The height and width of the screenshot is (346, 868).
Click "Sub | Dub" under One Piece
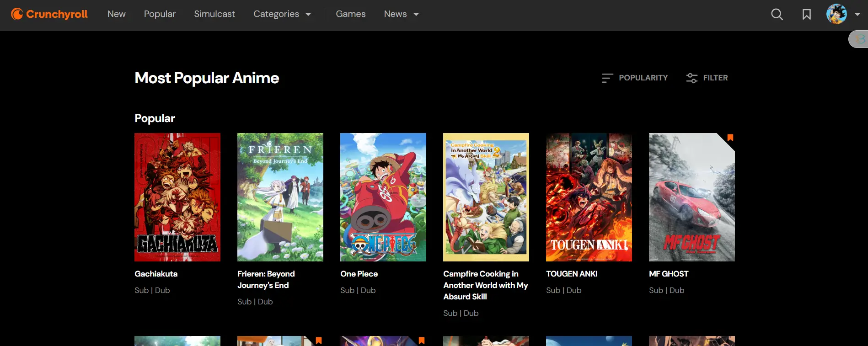pos(358,290)
